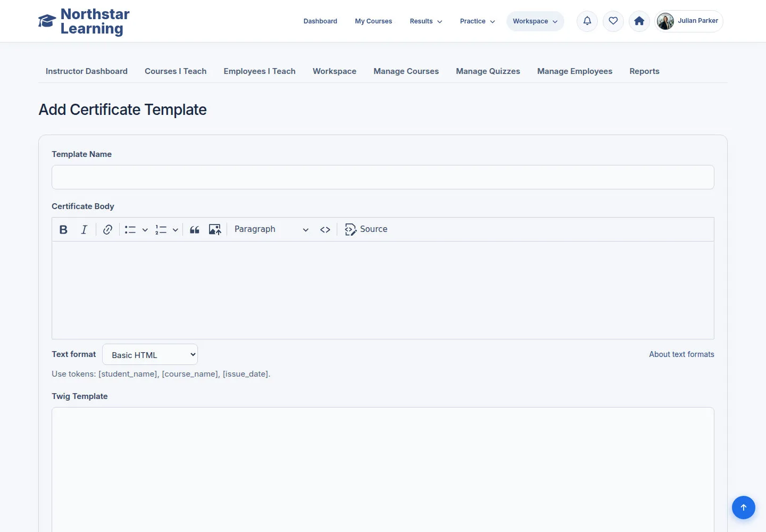This screenshot has height=532, width=766.
Task: Switch editor to Source mode
Action: [x=366, y=229]
